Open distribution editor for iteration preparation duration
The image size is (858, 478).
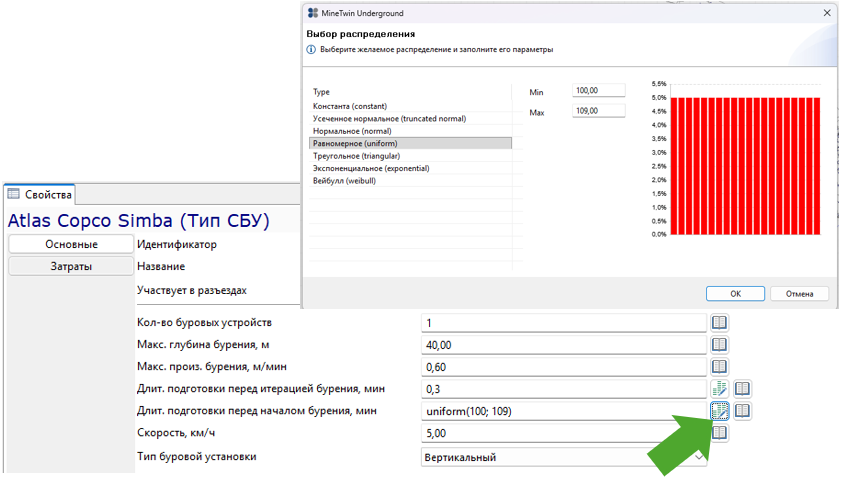pyautogui.click(x=720, y=389)
